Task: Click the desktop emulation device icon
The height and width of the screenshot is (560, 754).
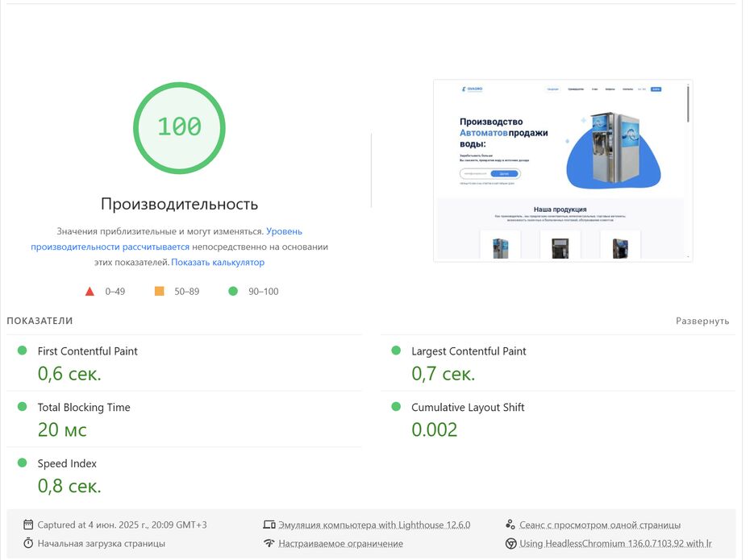Action: pos(269,525)
